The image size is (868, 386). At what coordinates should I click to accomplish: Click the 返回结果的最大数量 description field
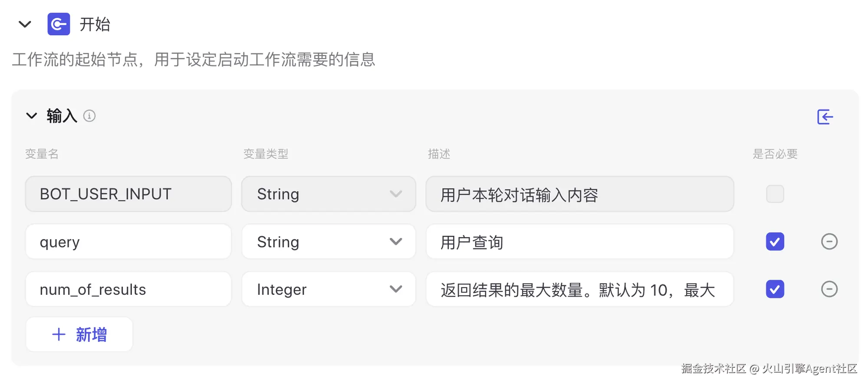pyautogui.click(x=579, y=290)
